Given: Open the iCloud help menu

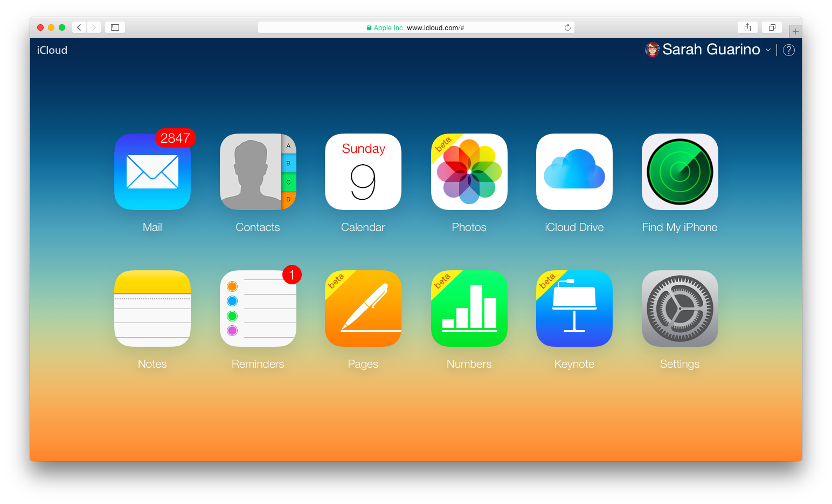Looking at the screenshot, I should click(788, 50).
